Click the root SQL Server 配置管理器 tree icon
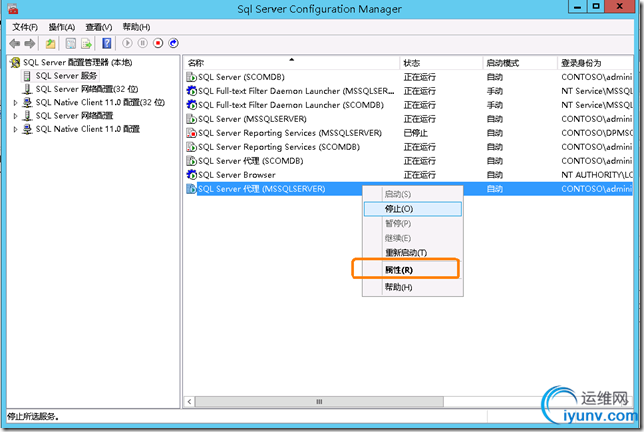Image resolution: width=644 pixels, height=432 pixels. 16,62
